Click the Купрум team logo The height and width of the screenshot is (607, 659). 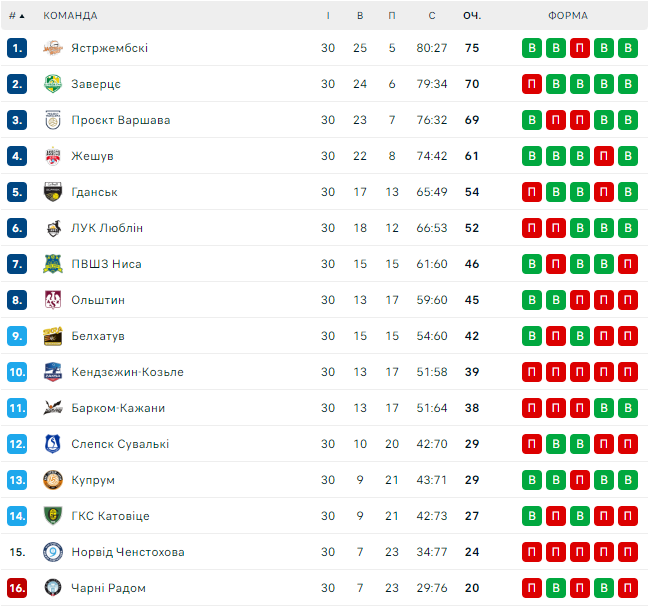53,480
